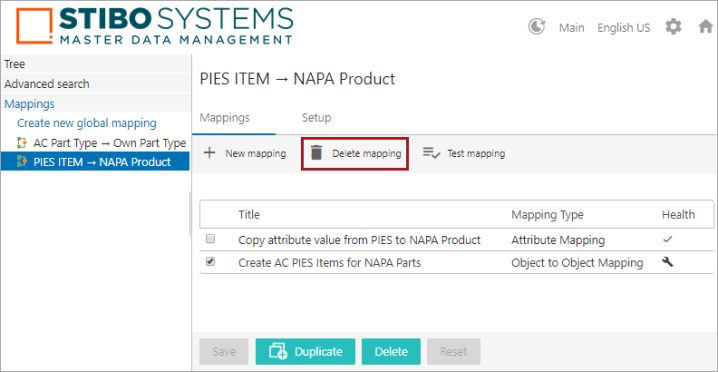Open the Main workspace selector
Screen dimensions: 718x372
[x=571, y=28]
